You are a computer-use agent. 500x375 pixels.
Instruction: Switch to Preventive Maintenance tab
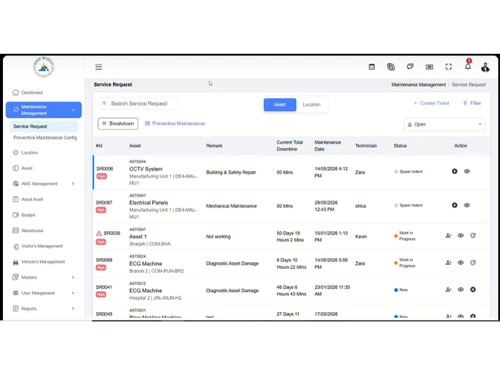(175, 124)
